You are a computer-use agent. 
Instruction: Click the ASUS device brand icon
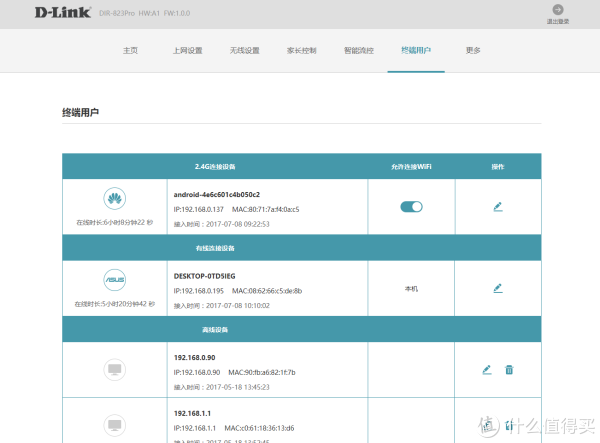coord(114,280)
